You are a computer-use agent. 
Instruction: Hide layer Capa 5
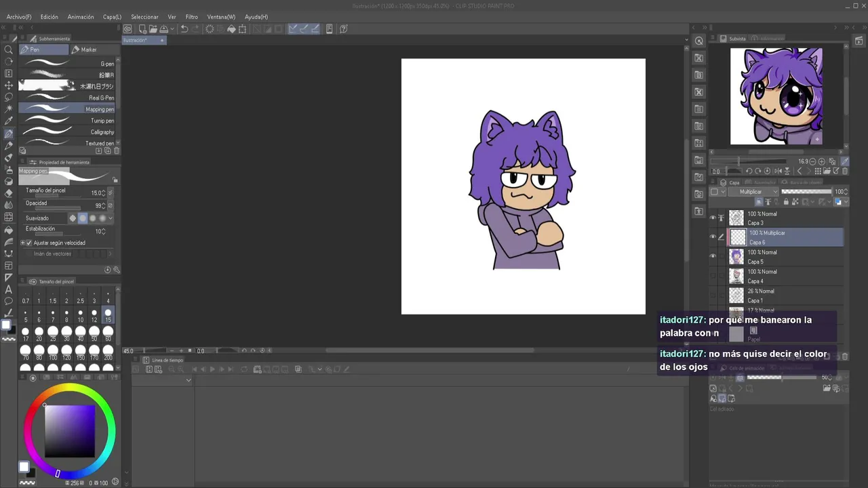[x=713, y=256]
